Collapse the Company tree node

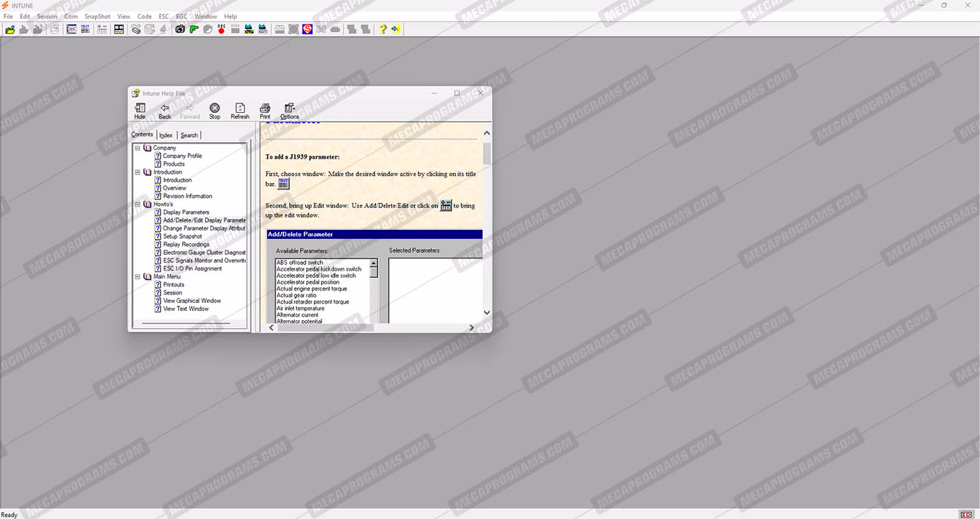tap(138, 148)
